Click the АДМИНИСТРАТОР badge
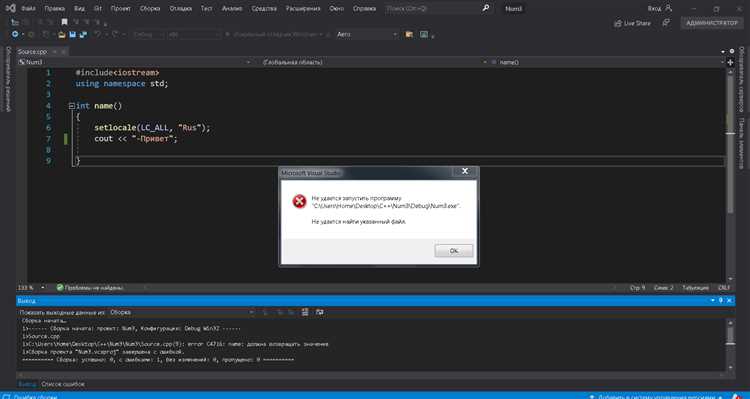This screenshot has width=750, height=399. tap(712, 23)
